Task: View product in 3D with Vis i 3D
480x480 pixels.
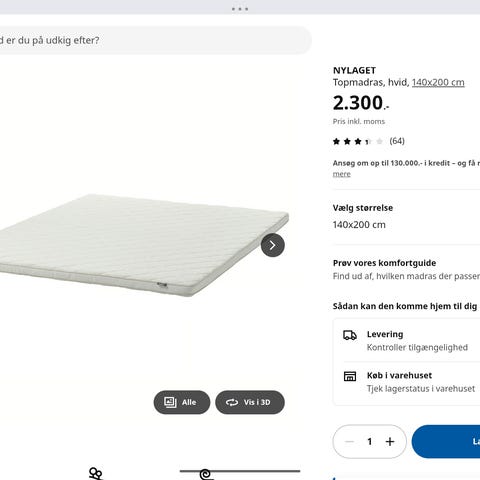Action: [x=250, y=402]
